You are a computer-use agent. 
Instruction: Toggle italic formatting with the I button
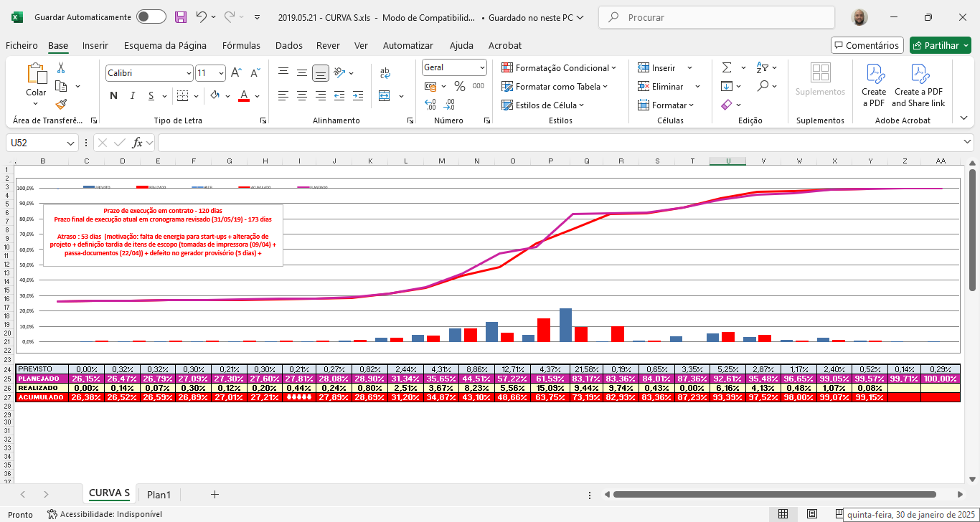(x=133, y=95)
